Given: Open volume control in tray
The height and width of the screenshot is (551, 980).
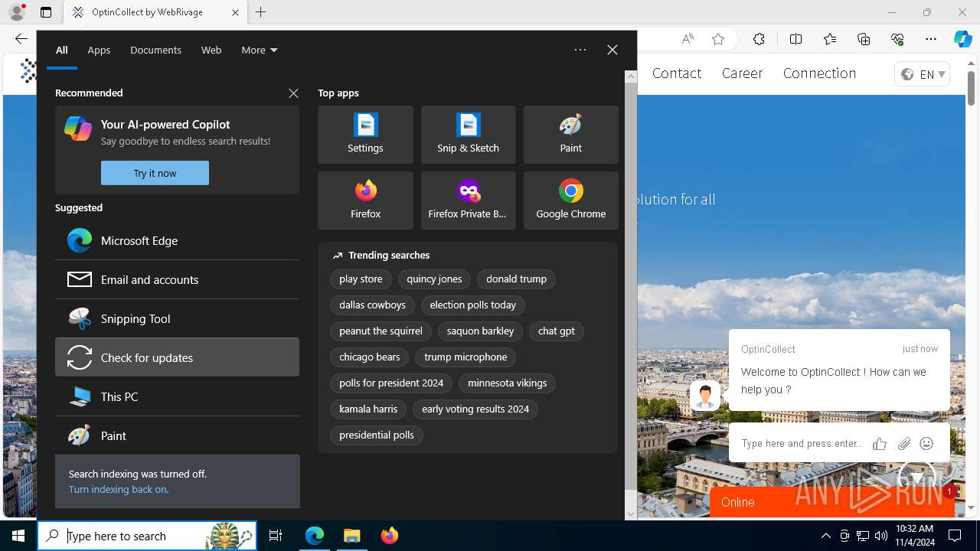Looking at the screenshot, I should click(881, 536).
